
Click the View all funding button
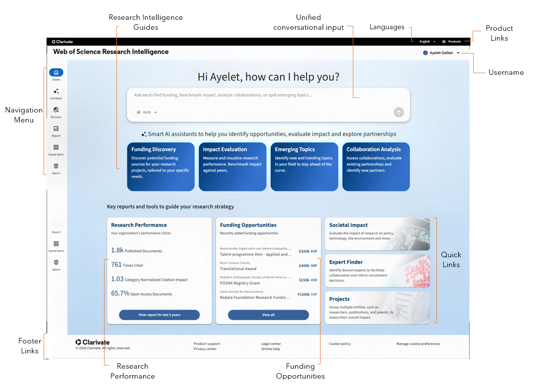(269, 315)
